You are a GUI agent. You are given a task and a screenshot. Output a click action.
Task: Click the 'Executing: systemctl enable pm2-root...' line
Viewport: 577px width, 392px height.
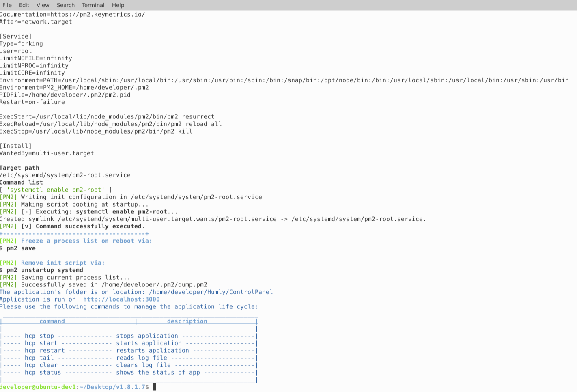[89, 212]
